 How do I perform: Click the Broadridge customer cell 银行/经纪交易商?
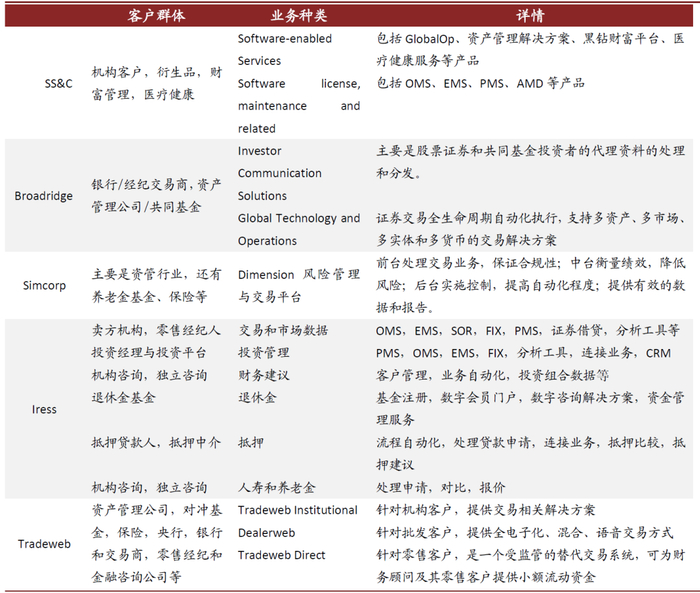pos(156,196)
